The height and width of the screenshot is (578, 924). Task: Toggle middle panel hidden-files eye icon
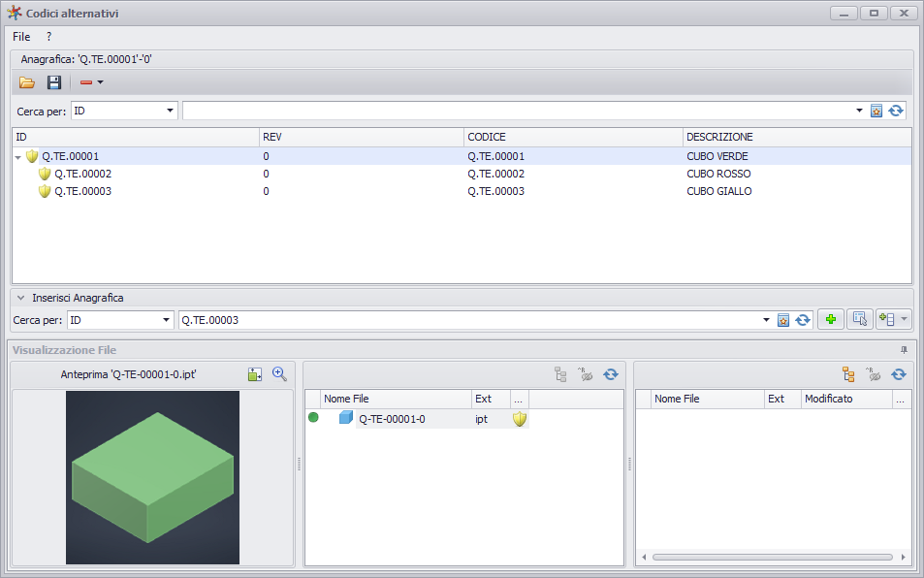(x=586, y=374)
